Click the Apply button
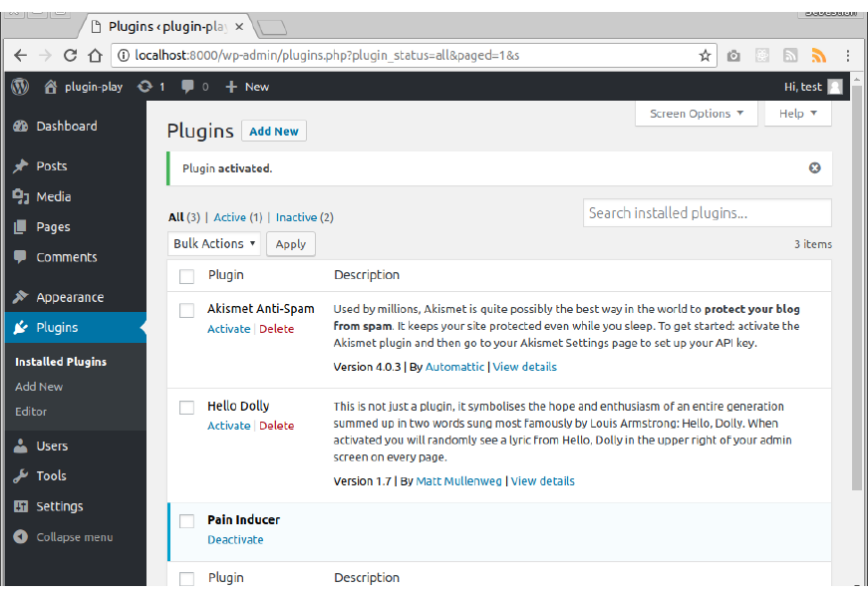868x598 pixels. pos(291,244)
